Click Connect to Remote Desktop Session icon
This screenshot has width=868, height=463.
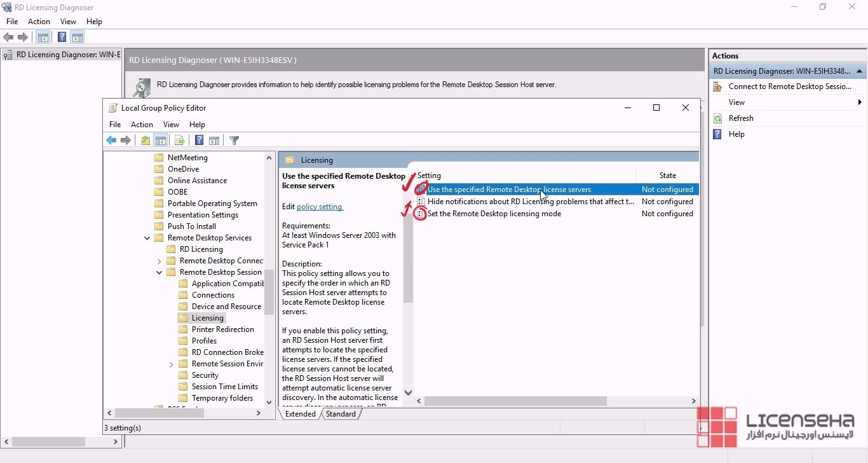pos(717,86)
